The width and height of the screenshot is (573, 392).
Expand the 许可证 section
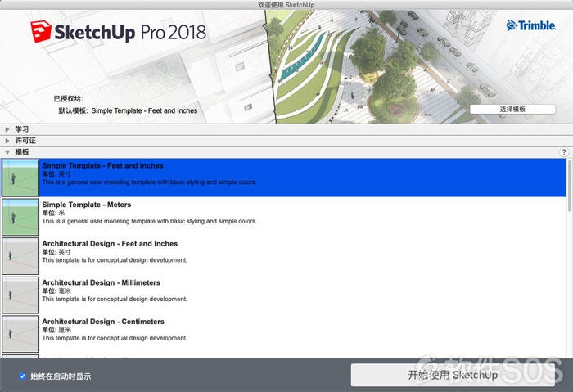7,141
